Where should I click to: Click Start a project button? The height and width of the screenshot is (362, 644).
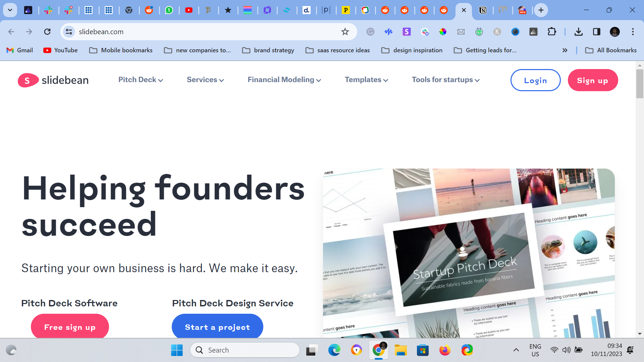coord(217,327)
